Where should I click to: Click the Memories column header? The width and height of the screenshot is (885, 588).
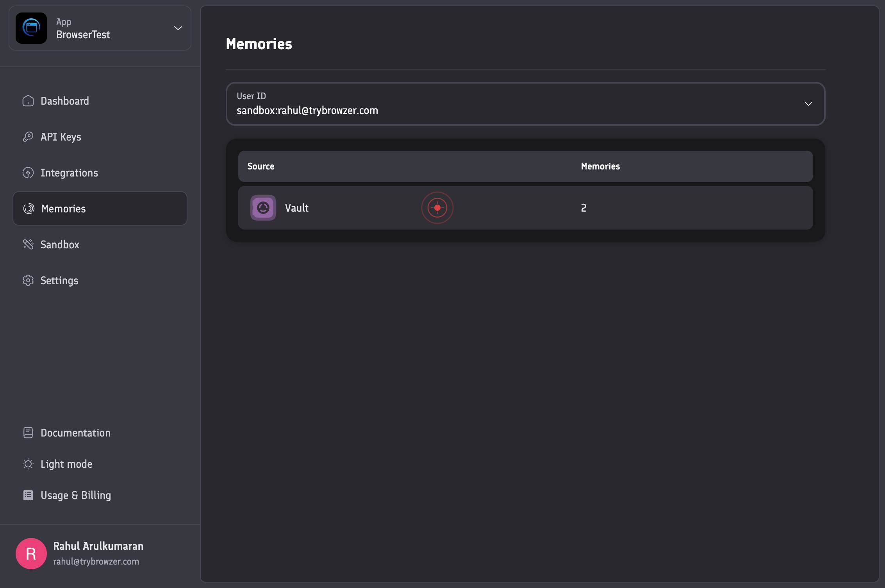pos(600,166)
